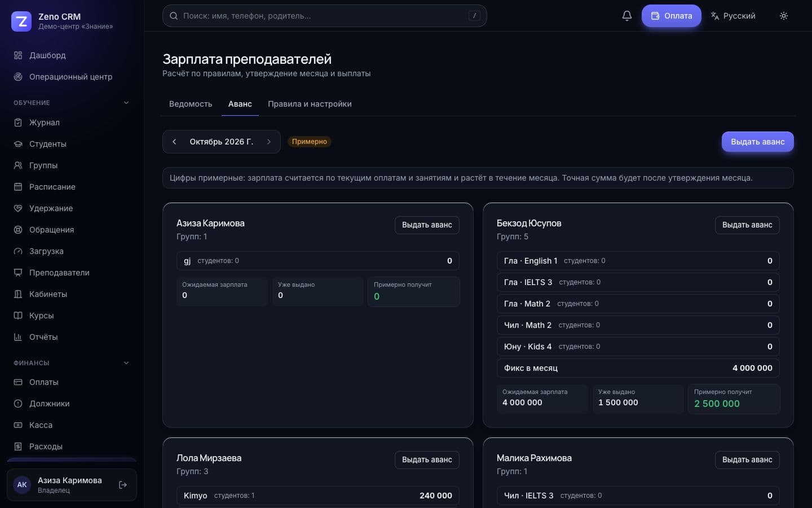Click the Гла · English 1 group row
Viewport: 812px width, 508px height.
(x=638, y=261)
